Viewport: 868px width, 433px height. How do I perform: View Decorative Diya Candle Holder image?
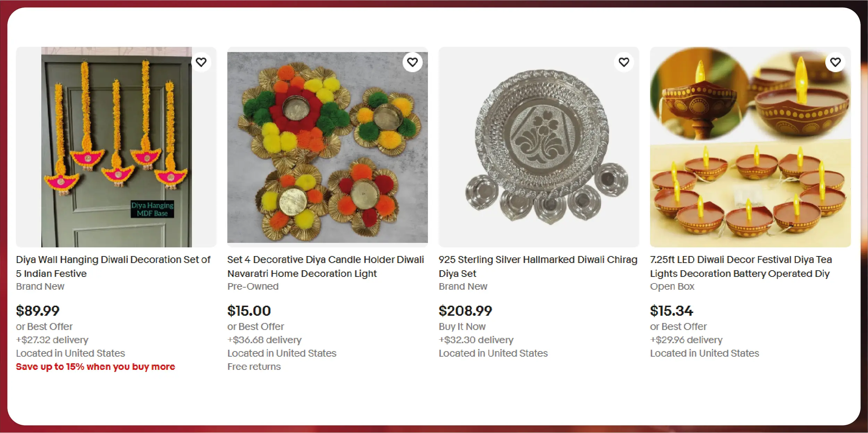click(x=327, y=147)
